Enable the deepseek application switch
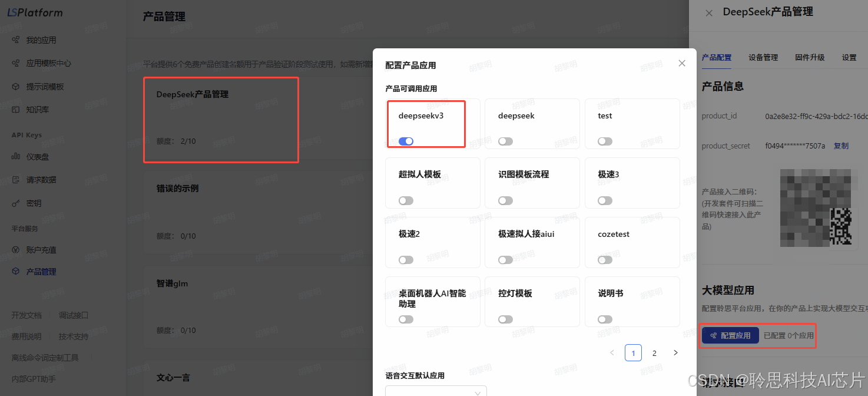The height and width of the screenshot is (396, 868). point(505,141)
